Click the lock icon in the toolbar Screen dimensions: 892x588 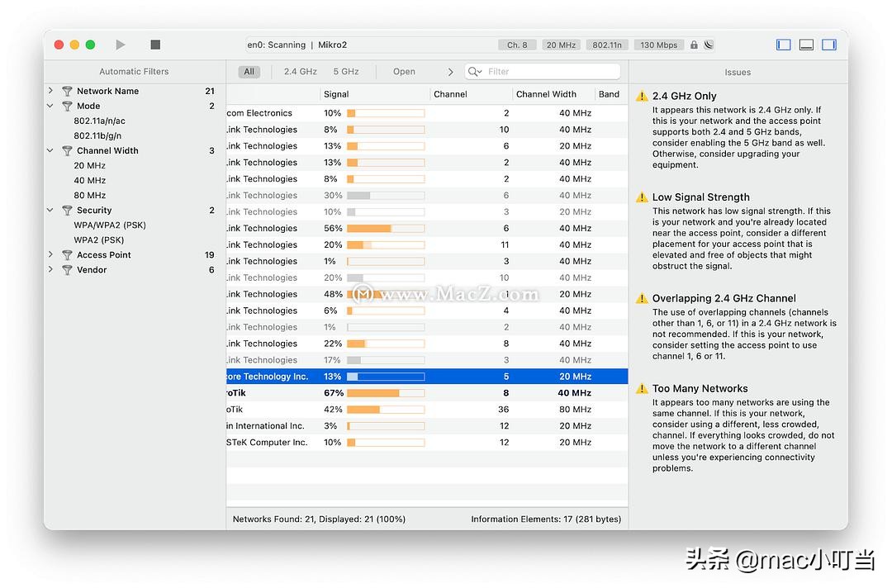coord(694,45)
